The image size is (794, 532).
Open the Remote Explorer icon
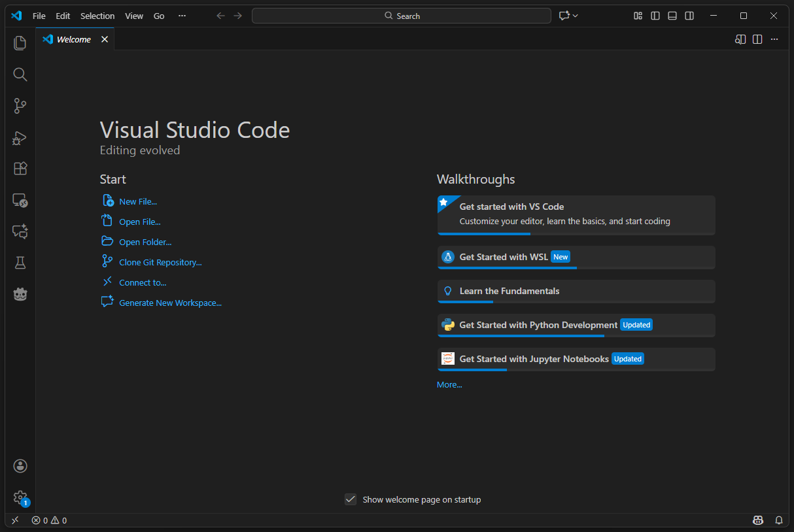(20, 201)
